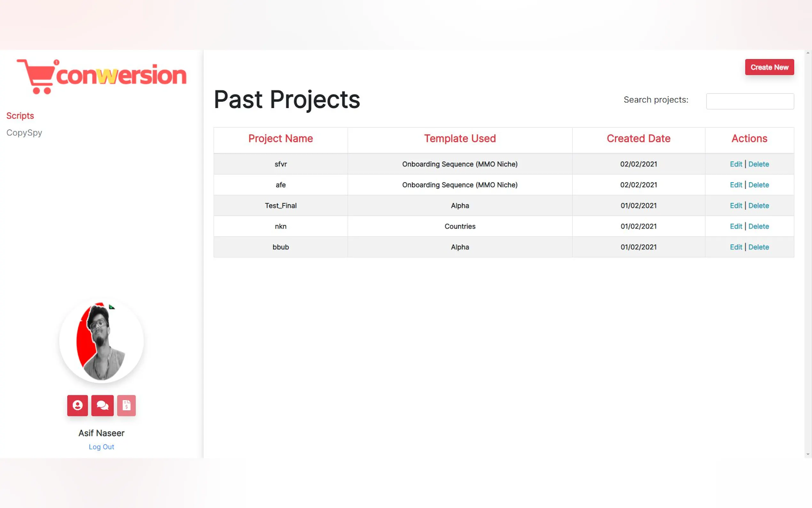
Task: Edit the Test_Final project
Action: tap(736, 206)
